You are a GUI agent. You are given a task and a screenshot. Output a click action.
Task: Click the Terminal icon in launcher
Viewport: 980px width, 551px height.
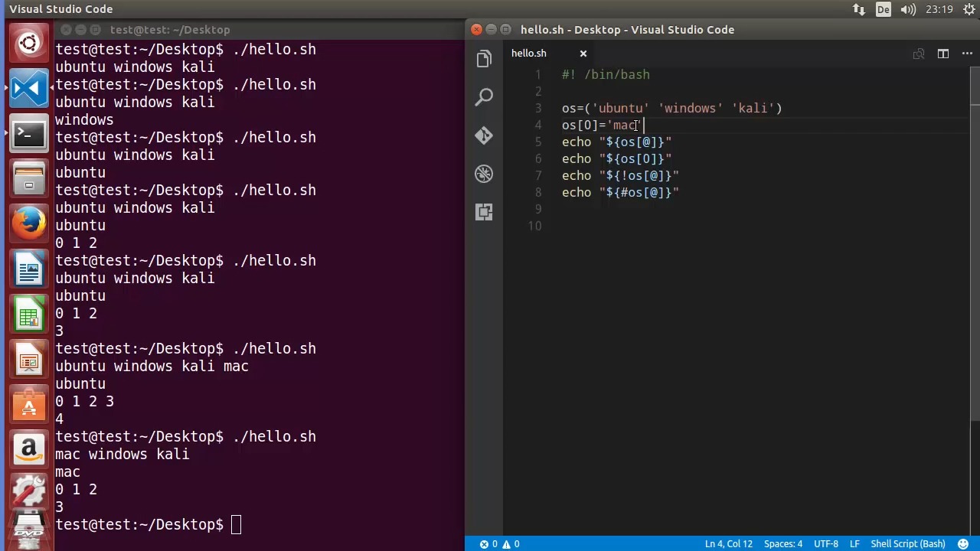[x=29, y=135]
